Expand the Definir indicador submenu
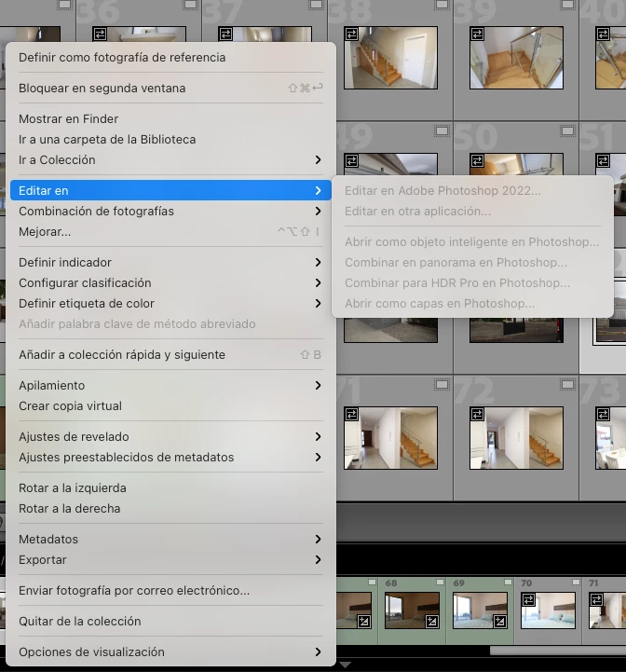Image resolution: width=626 pixels, height=672 pixels. pos(170,262)
